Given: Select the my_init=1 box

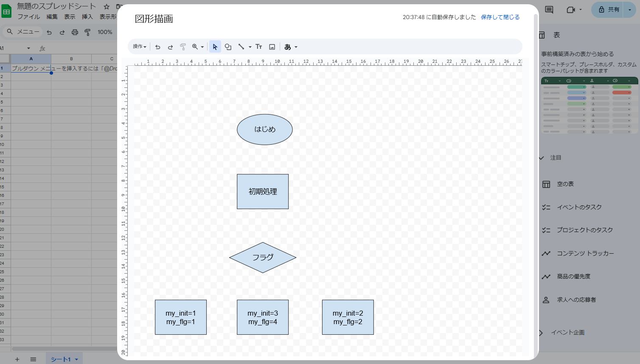Looking at the screenshot, I should (181, 317).
